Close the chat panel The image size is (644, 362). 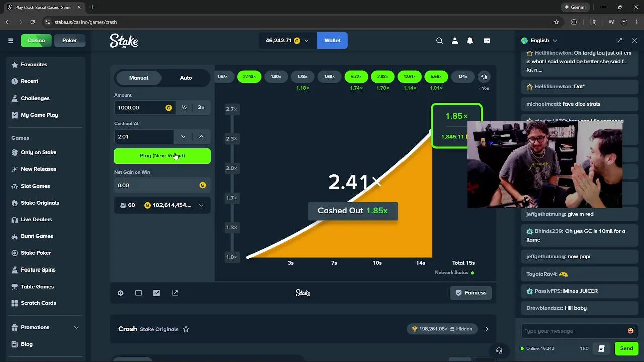coord(634,41)
